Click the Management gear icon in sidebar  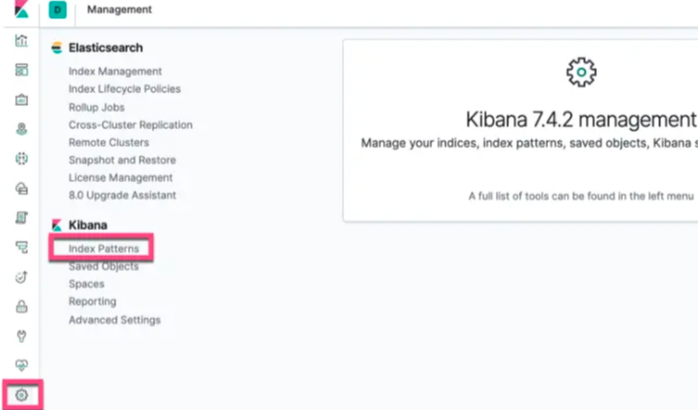tap(21, 395)
